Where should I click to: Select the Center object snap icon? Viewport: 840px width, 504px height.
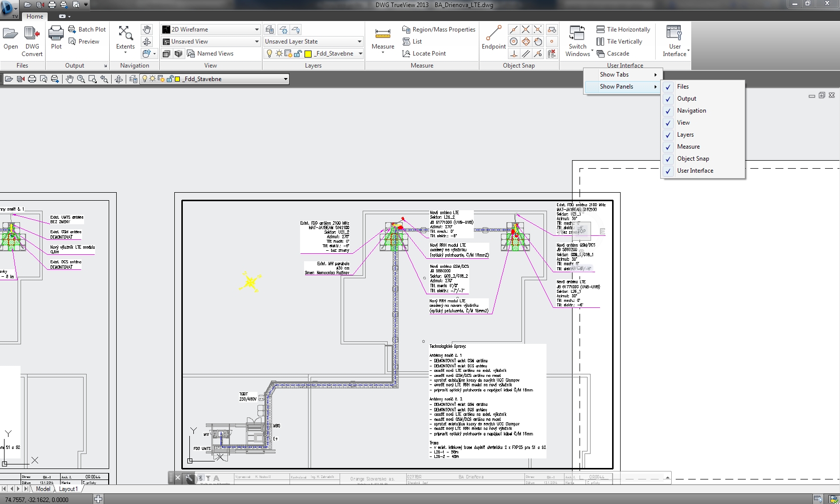pyautogui.click(x=513, y=42)
